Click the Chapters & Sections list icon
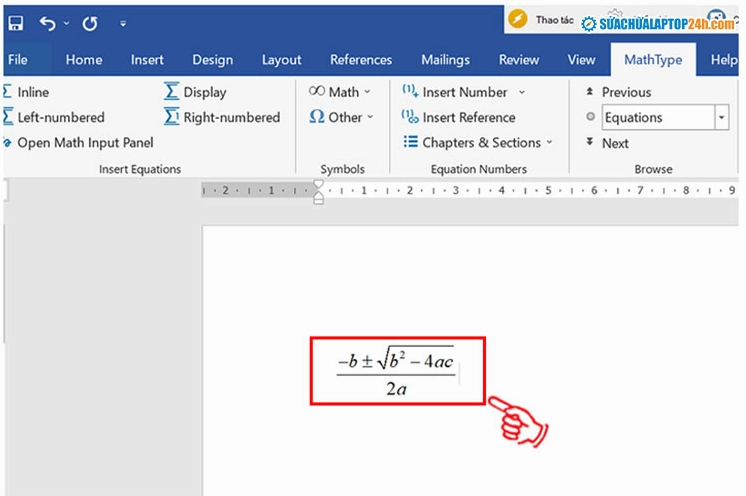Viewport: 746px width, 496px height. tap(410, 142)
